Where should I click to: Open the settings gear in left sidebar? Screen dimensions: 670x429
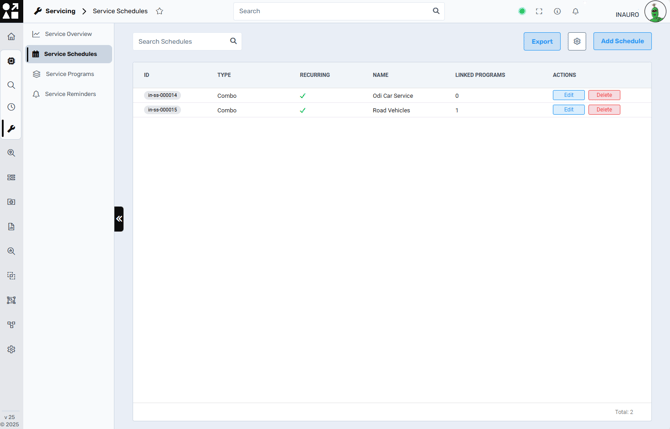click(11, 349)
